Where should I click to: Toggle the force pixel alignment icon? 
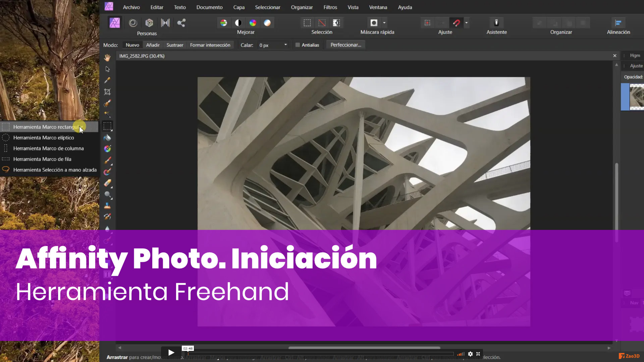click(427, 23)
